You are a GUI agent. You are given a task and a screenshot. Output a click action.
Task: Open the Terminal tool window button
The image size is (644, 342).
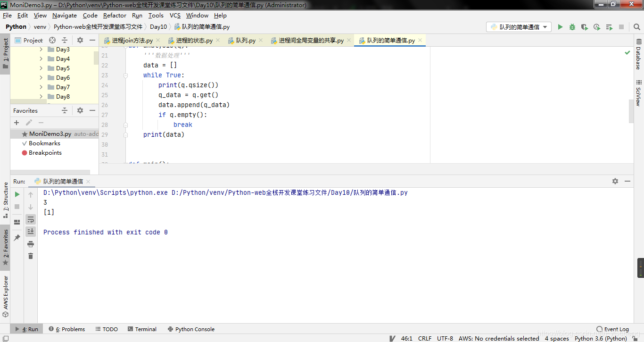click(141, 329)
